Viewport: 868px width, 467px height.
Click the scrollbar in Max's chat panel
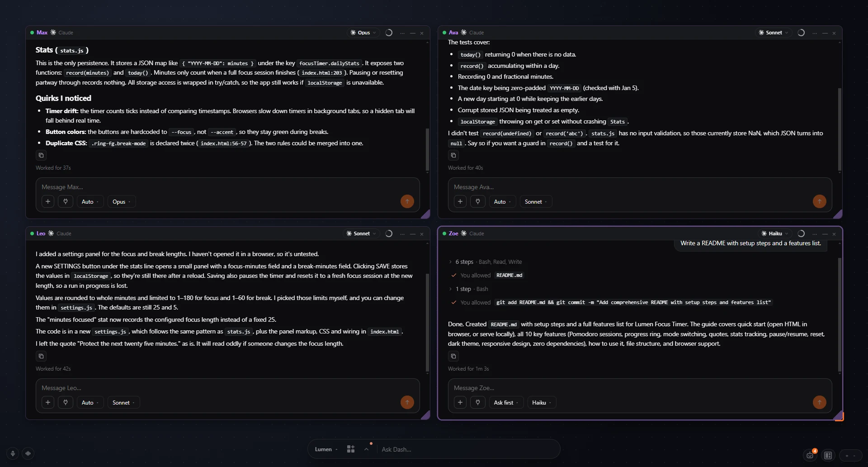(427, 149)
